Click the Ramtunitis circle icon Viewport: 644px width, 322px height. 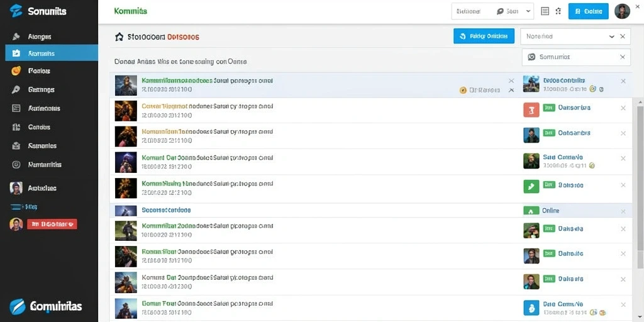(16, 164)
